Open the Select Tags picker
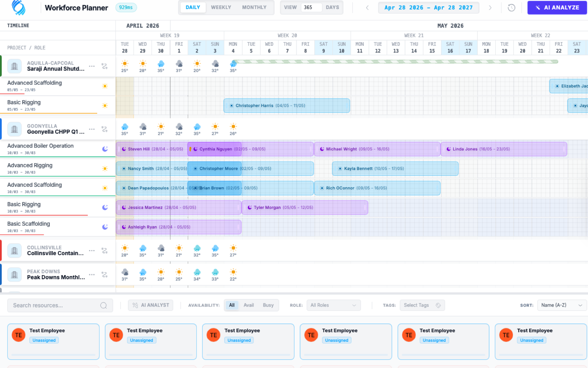The height and width of the screenshot is (368, 588). [422, 305]
